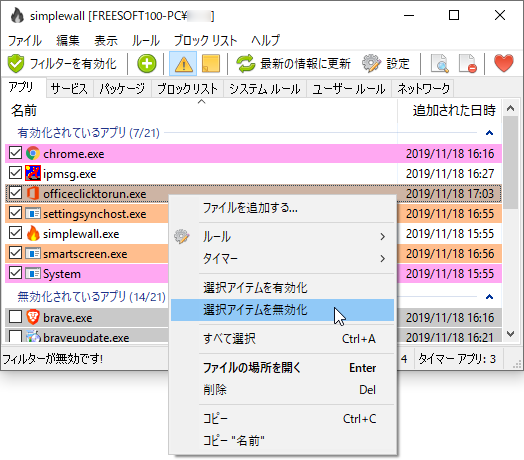Uncheck the ipmsg.exe checkbox
524x460 pixels.
15,173
